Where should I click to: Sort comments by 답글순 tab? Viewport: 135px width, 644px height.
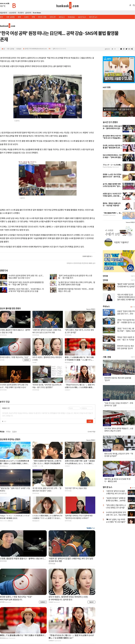(x=14, y=432)
